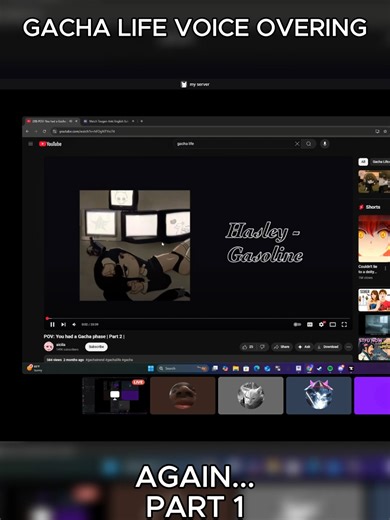Click the YouTube logo to go home

(50, 144)
